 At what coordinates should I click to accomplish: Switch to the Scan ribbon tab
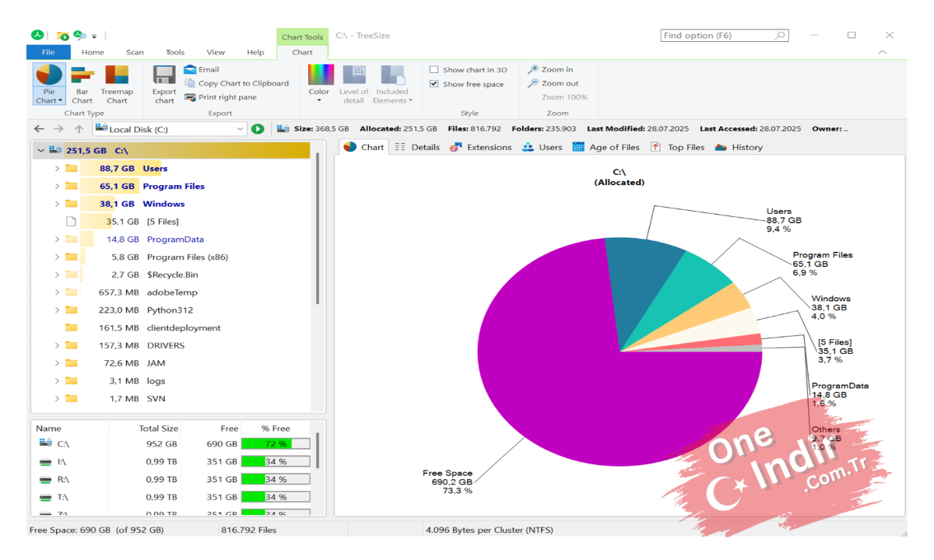(x=135, y=52)
